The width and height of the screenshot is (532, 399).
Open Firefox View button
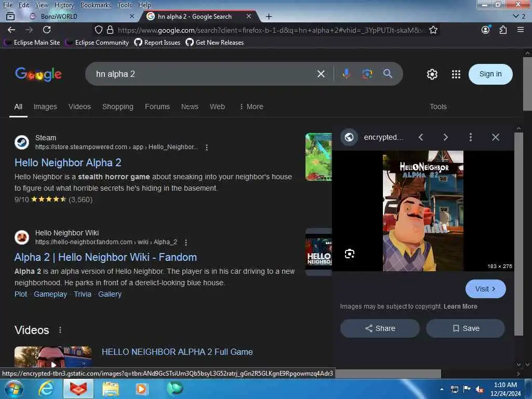[10, 16]
